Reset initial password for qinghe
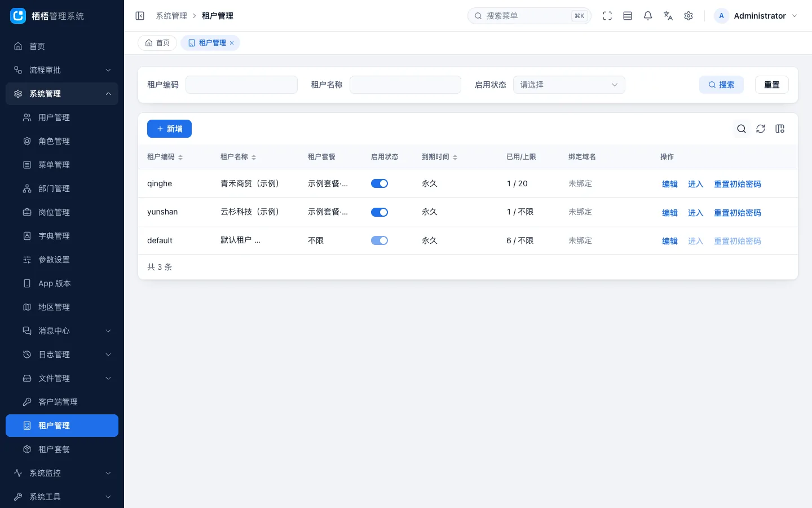Viewport: 812px width, 508px height. click(x=738, y=184)
